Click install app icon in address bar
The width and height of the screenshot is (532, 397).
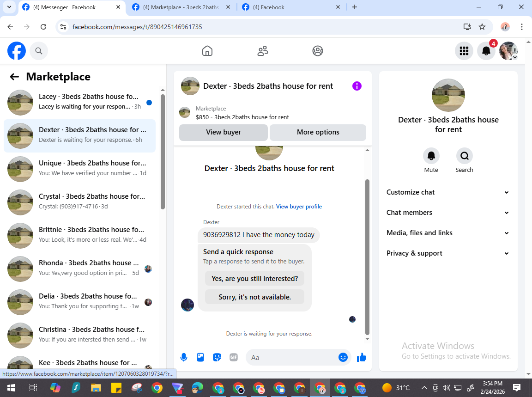(x=467, y=27)
